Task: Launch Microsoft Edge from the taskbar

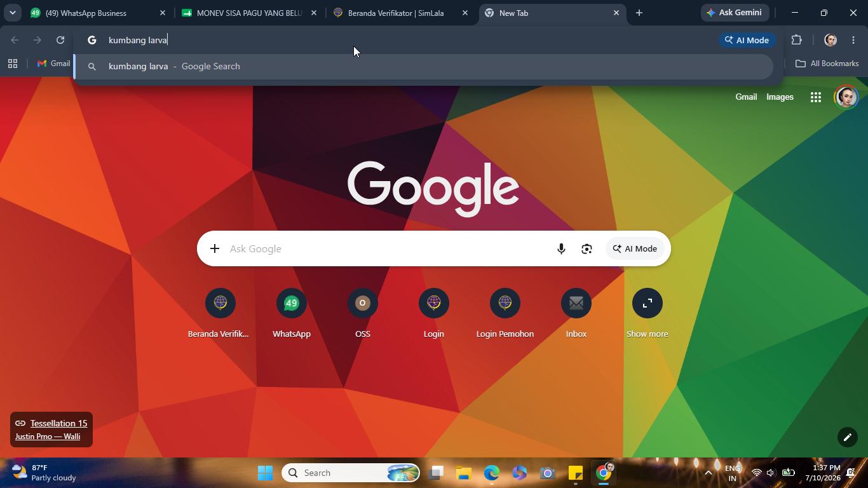Action: pos(492,473)
